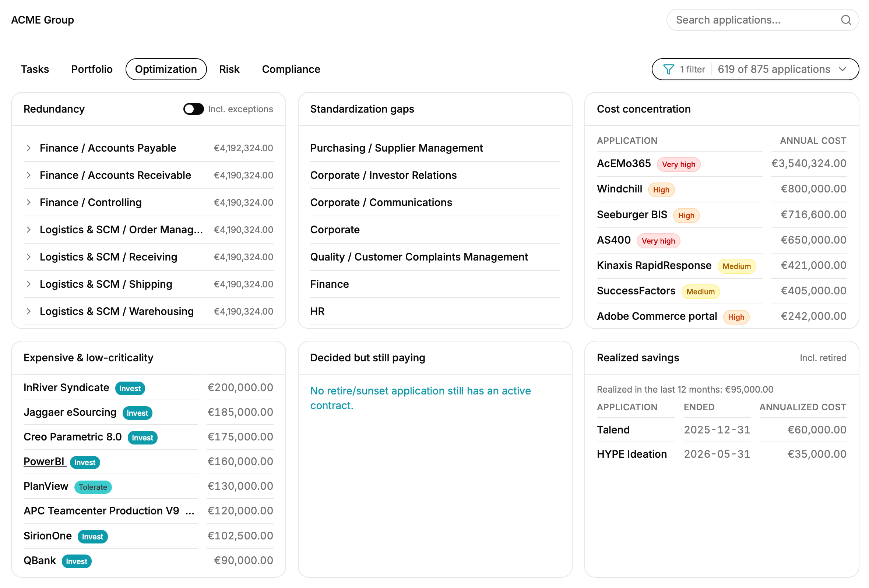This screenshot has width=869, height=588.
Task: Open InRiver Syndicate application
Action: [66, 388]
